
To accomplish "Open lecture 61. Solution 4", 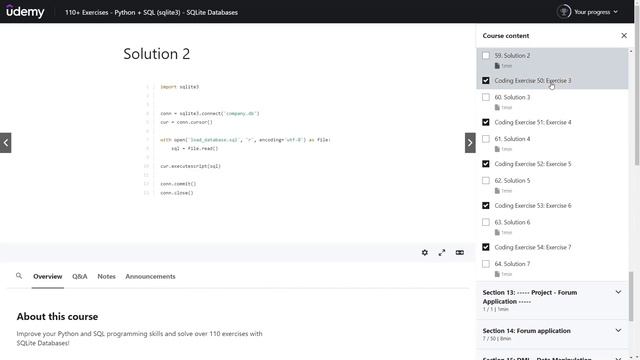I will click(512, 139).
